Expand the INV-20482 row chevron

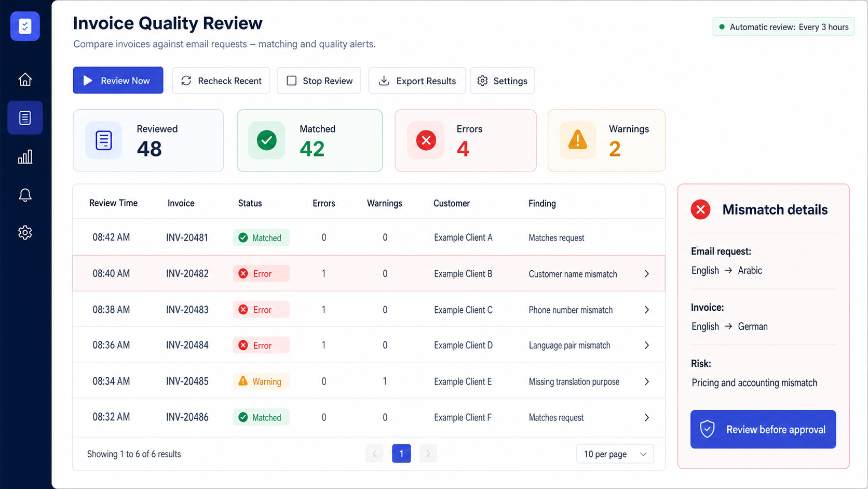[647, 274]
